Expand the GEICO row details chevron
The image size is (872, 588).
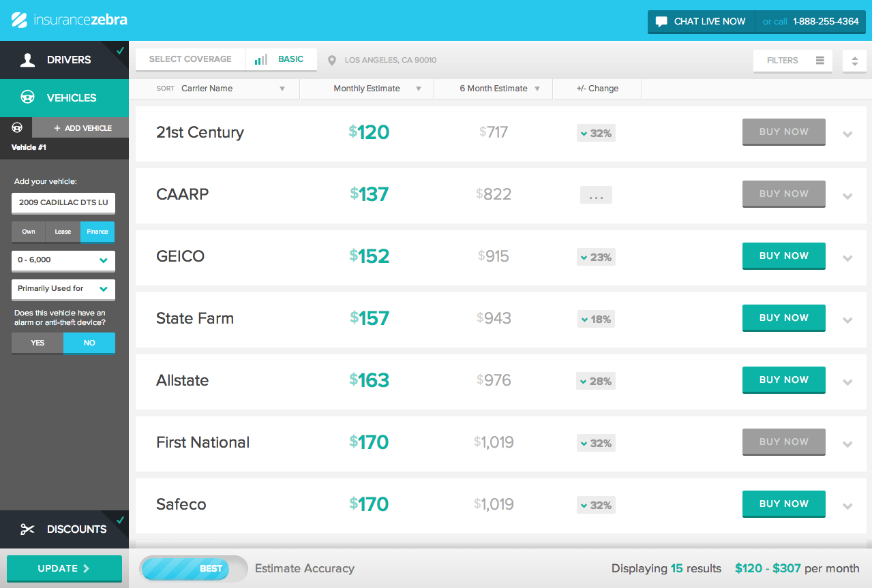847,258
